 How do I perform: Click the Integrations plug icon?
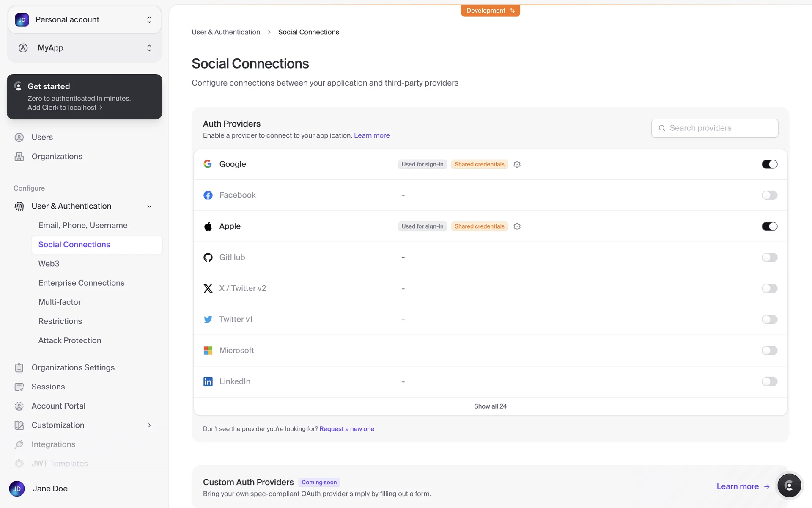pos(19,444)
